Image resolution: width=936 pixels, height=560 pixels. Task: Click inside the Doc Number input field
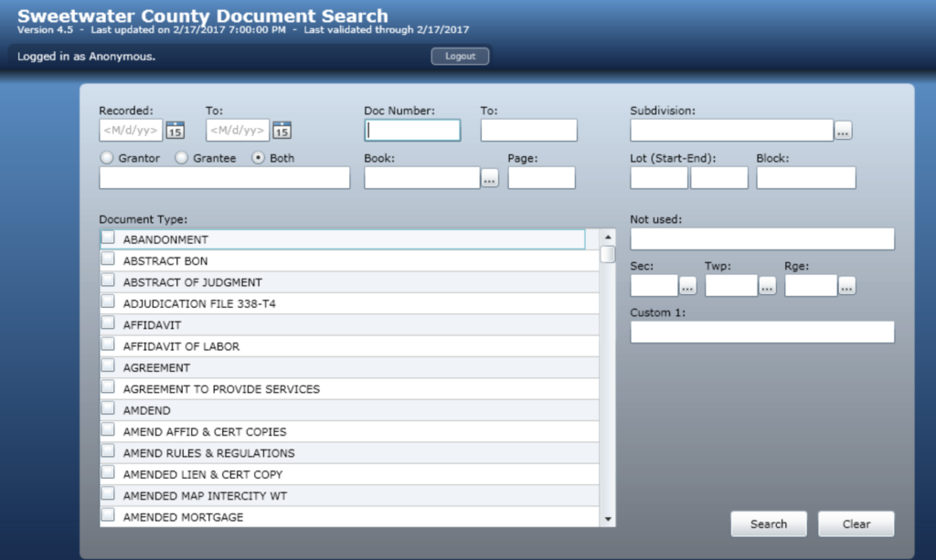pyautogui.click(x=411, y=130)
